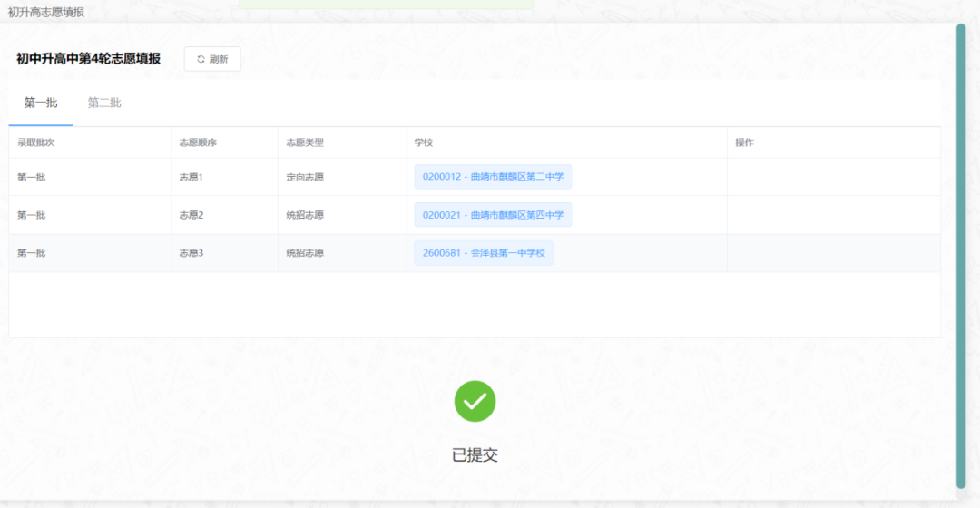Click the 刷新 refresh button
This screenshot has width=980, height=508.
(212, 59)
